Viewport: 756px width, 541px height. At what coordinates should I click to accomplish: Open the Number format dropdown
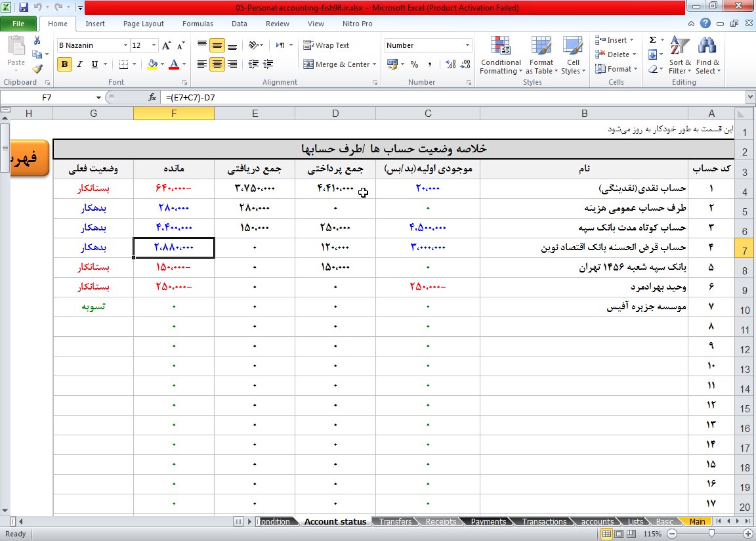[467, 45]
